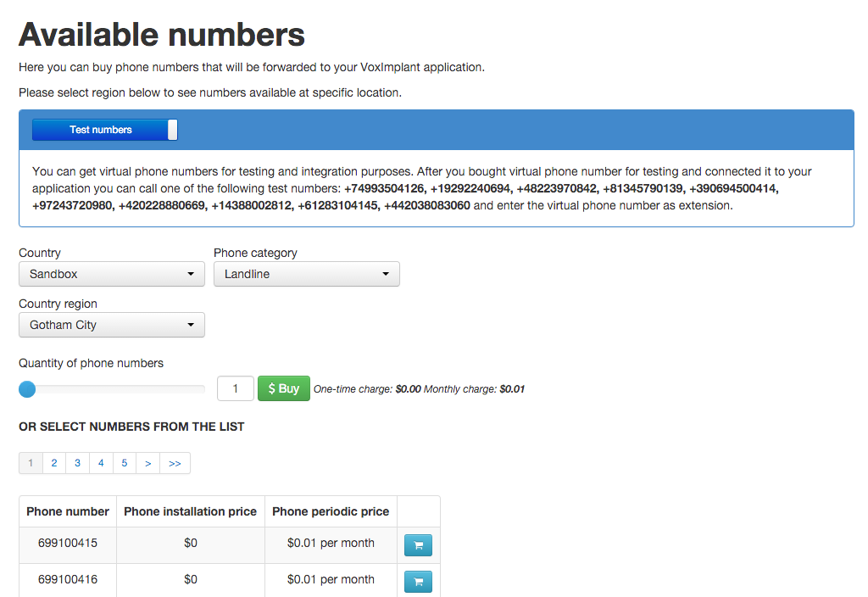Go to page 2 of numbers list

point(54,463)
